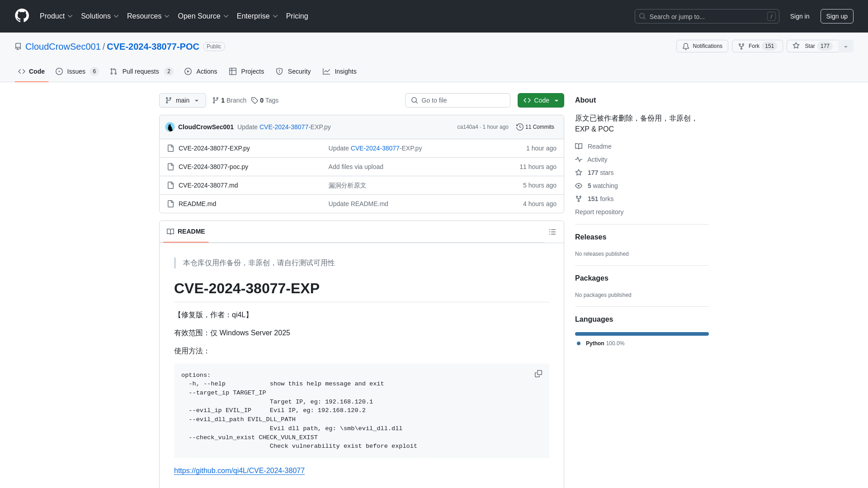Switch to the Issues tab
The width and height of the screenshot is (868, 488).
tap(77, 71)
